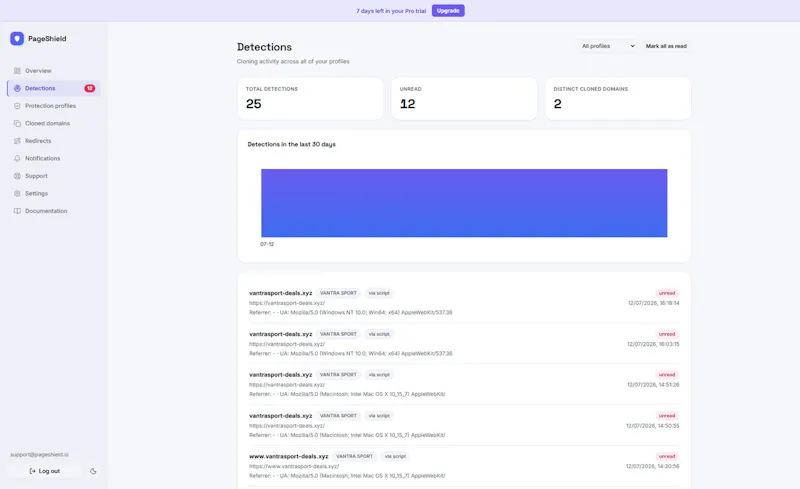The image size is (800, 489).
Task: Click the Protection profiles shield icon
Action: 17,106
